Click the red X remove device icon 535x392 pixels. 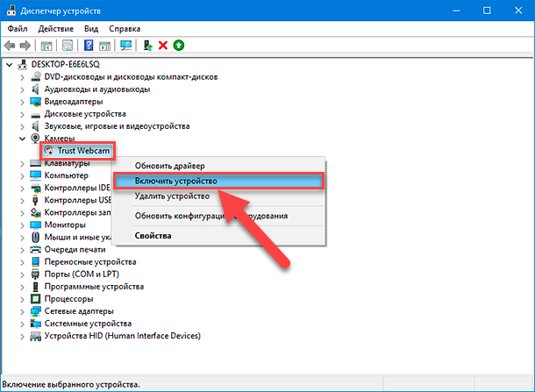[163, 46]
